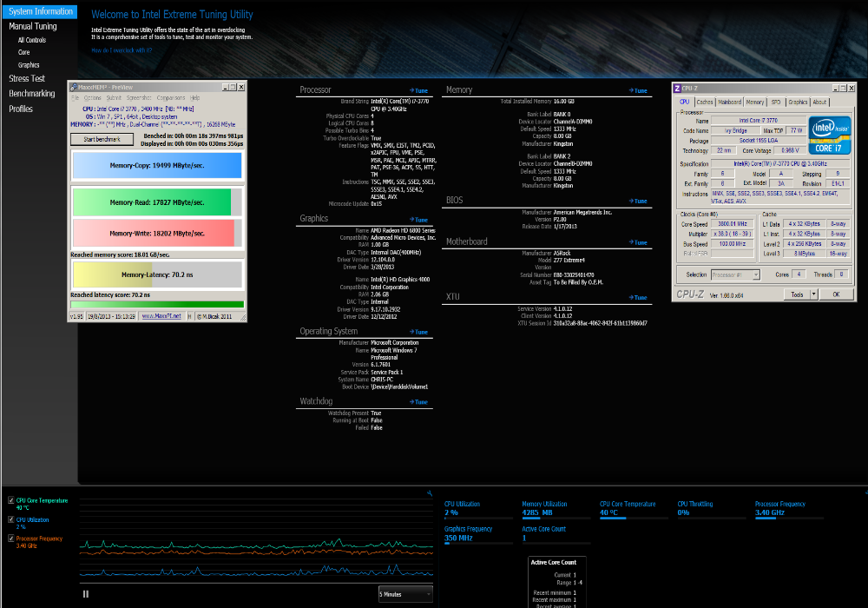The height and width of the screenshot is (608, 868).
Task: Open the Profiles section
Action: [x=21, y=109]
